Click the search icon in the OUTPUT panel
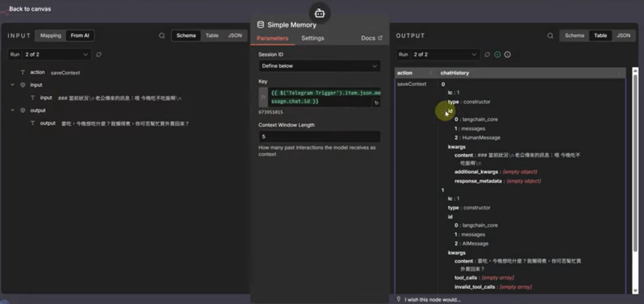The width and height of the screenshot is (644, 304). tap(550, 36)
